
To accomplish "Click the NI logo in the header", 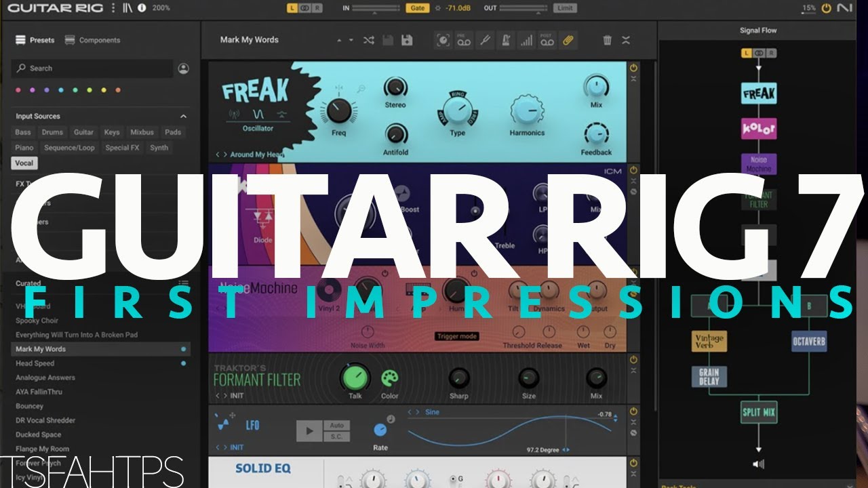I will click(846, 8).
